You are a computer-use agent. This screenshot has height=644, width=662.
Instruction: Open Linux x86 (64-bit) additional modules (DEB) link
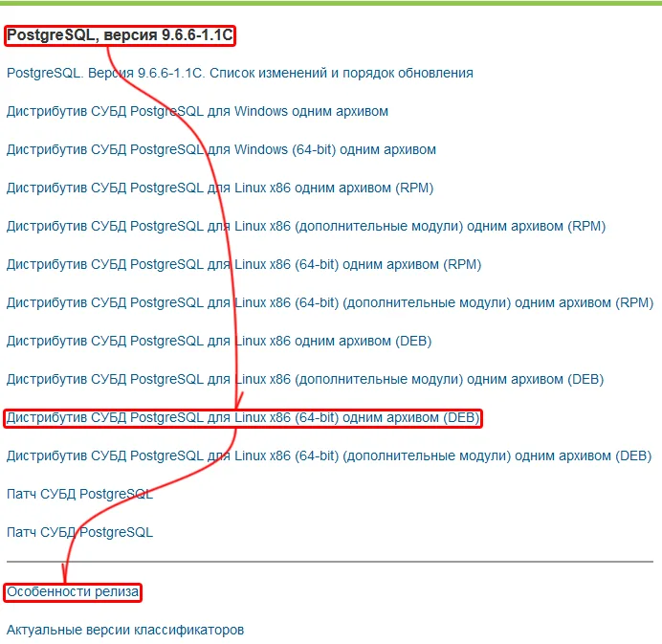click(x=329, y=455)
